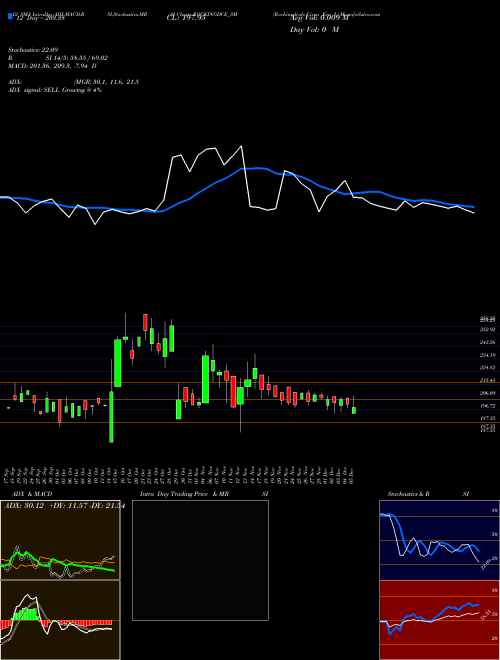Open the ADX indicator chart panel
The image size is (500, 660).
[60, 540]
